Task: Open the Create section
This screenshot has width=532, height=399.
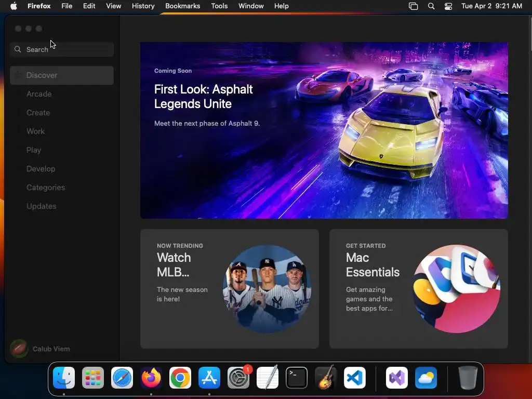Action: (x=62, y=113)
